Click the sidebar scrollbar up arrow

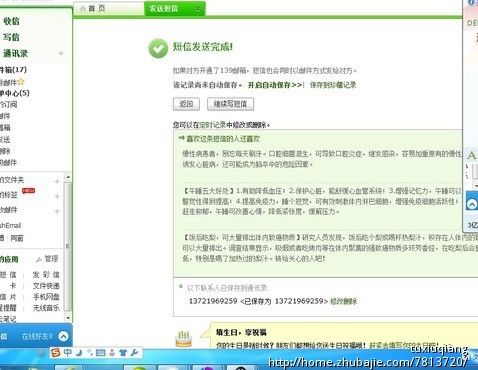68,177
